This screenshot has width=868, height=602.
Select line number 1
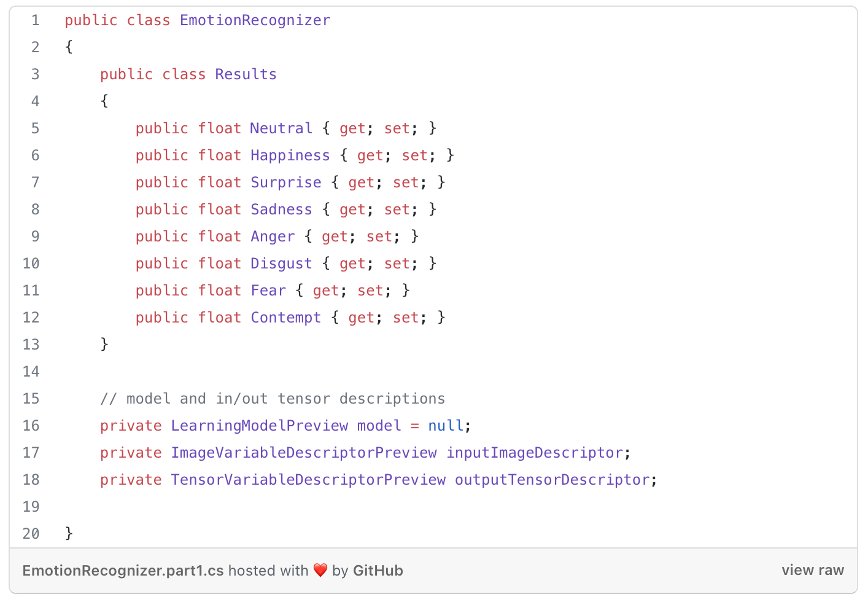pos(35,20)
